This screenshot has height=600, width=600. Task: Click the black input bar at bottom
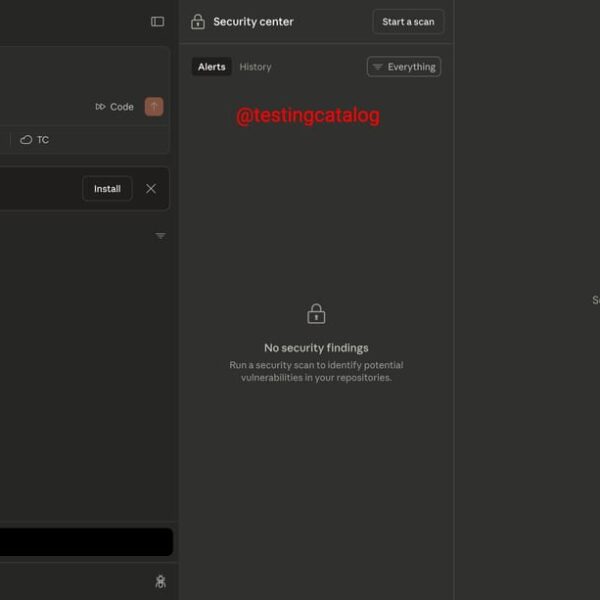point(86,542)
